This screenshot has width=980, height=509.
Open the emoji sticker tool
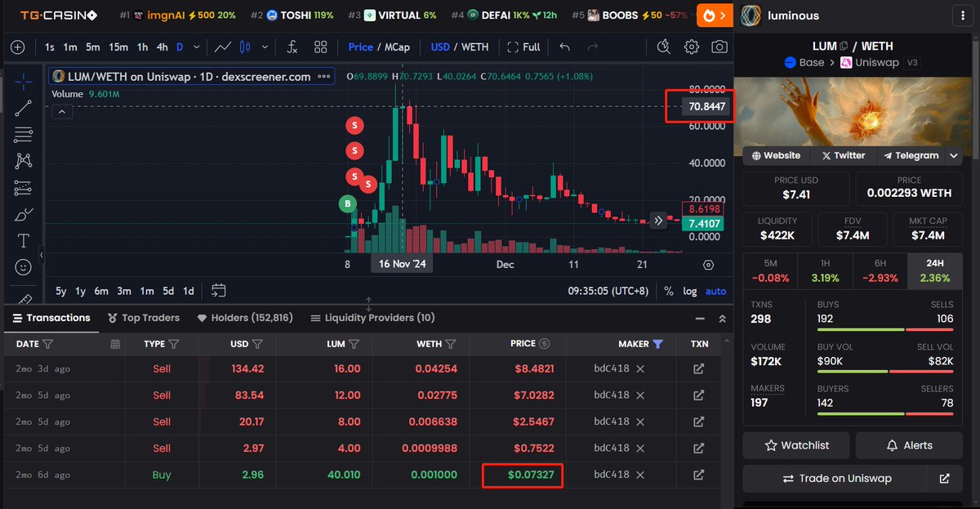pyautogui.click(x=23, y=267)
